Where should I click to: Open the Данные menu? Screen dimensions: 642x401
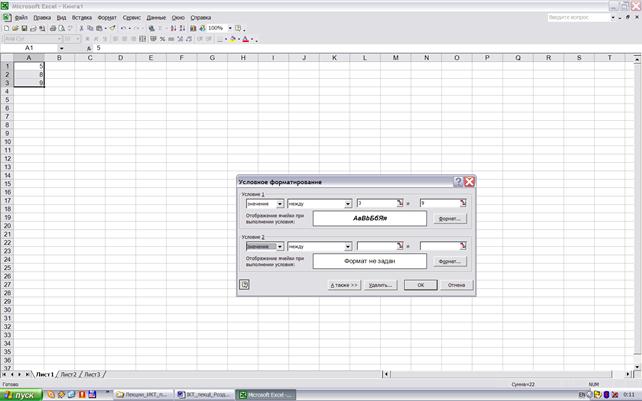(x=156, y=18)
